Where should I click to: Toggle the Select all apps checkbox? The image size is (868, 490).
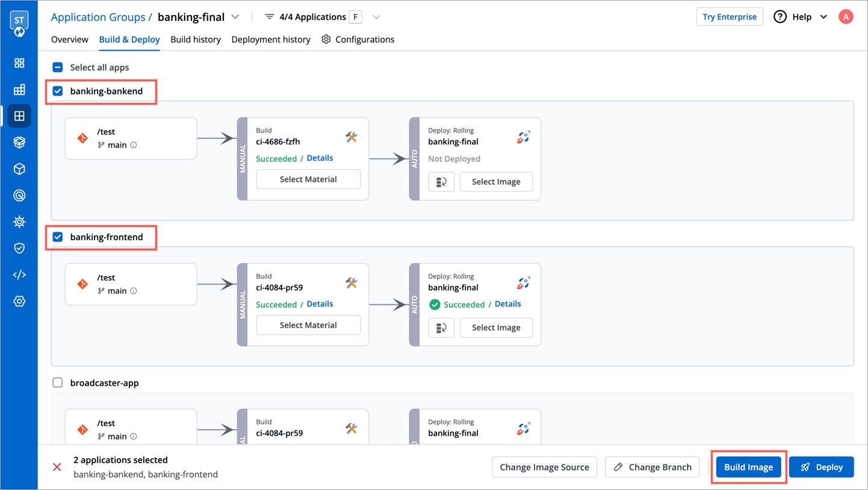point(58,67)
